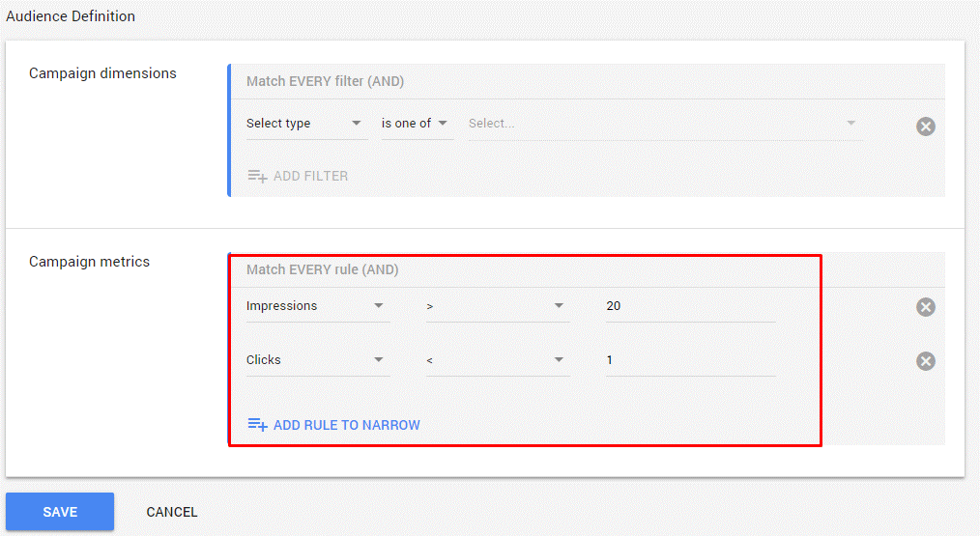
Task: Change the Impressions metric dropdown
Action: (x=317, y=306)
